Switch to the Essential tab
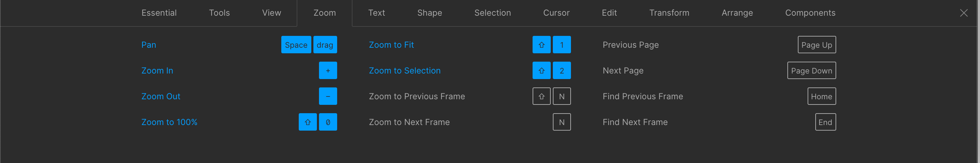Image resolution: width=980 pixels, height=163 pixels. point(159,13)
